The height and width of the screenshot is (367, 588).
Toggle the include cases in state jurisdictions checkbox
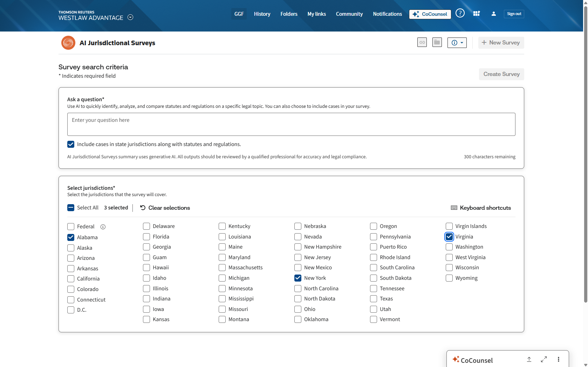(71, 144)
